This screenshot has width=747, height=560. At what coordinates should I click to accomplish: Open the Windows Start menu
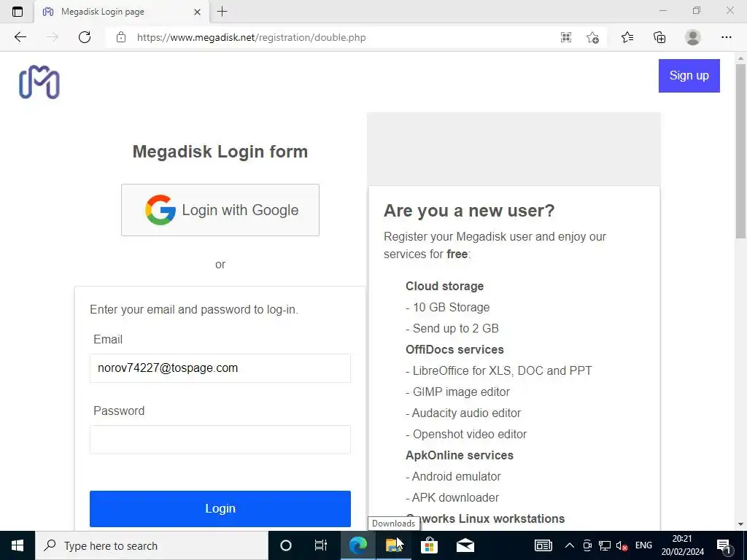pyautogui.click(x=18, y=545)
